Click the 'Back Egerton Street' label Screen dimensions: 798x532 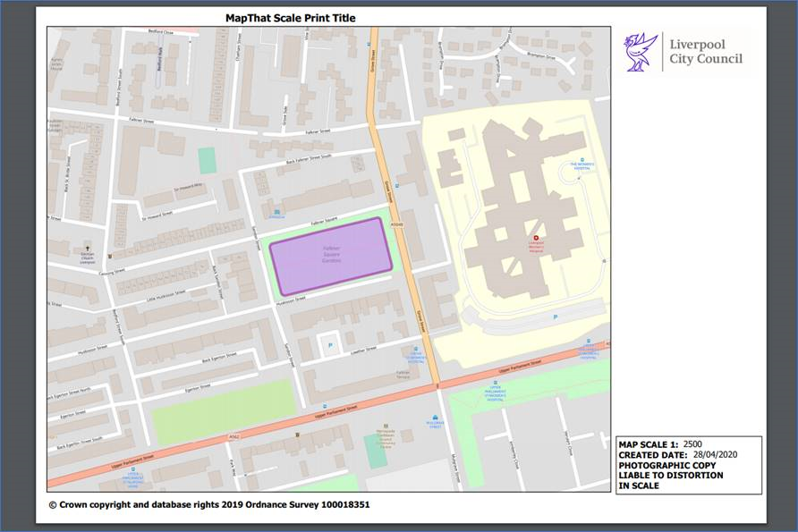(219, 358)
